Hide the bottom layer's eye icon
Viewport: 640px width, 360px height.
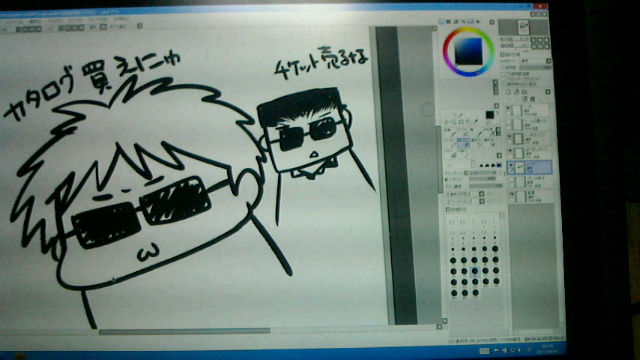click(x=512, y=194)
